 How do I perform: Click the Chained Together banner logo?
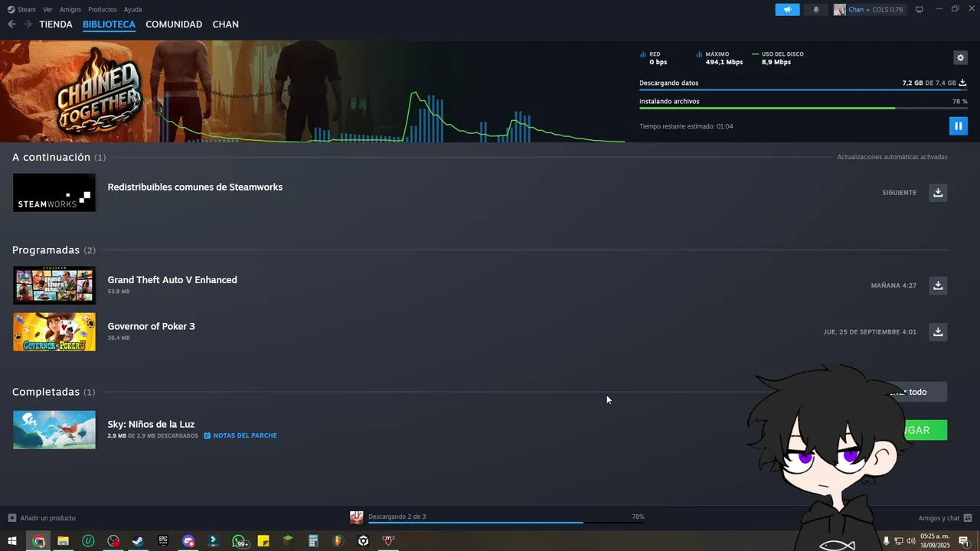(x=98, y=92)
